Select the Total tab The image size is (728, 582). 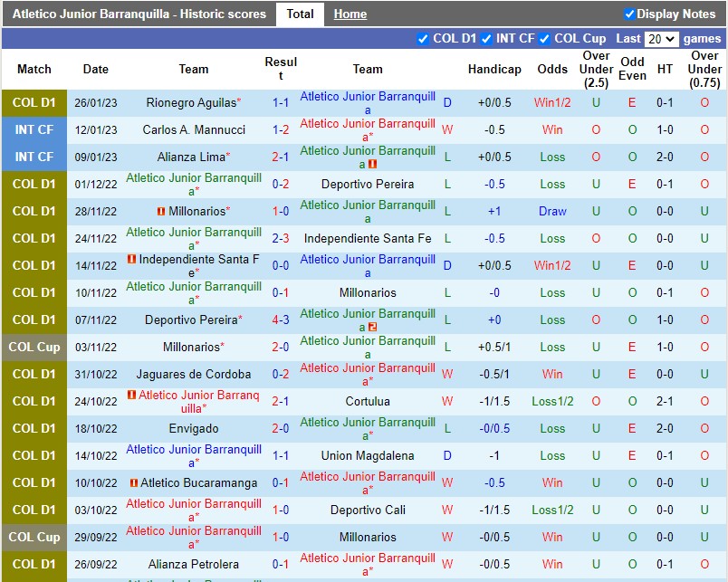(300, 14)
